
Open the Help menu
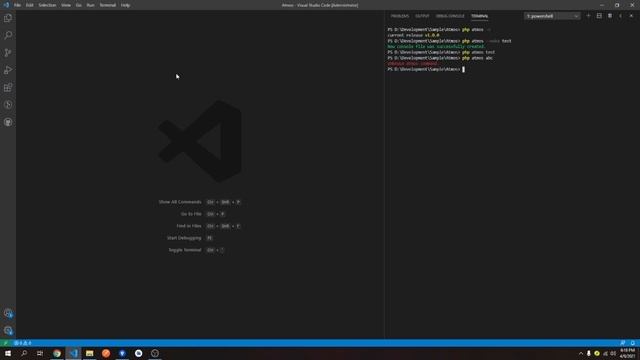pyautogui.click(x=125, y=5)
